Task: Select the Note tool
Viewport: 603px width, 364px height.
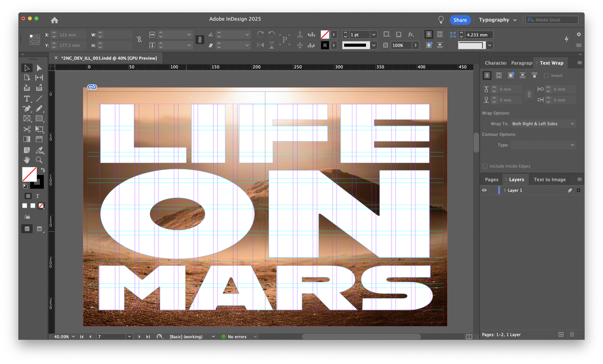Action: point(27,150)
